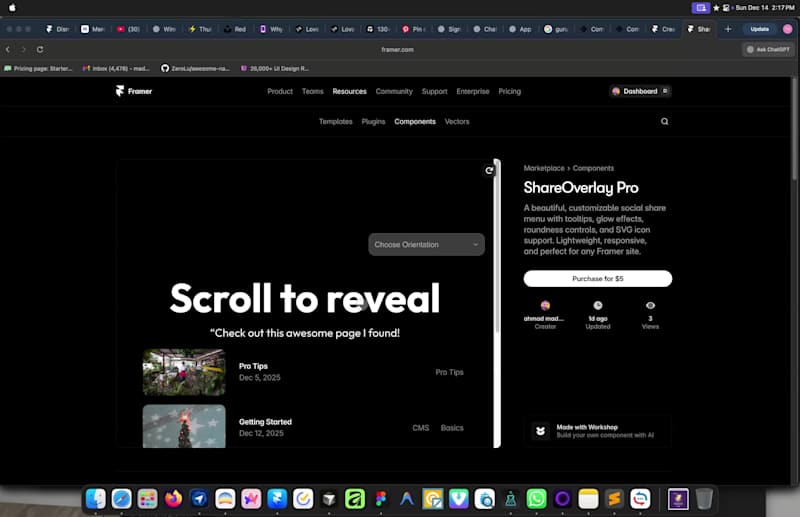Viewport: 800px width, 517px height.
Task: Switch to the Plugins tab
Action: [x=373, y=121]
